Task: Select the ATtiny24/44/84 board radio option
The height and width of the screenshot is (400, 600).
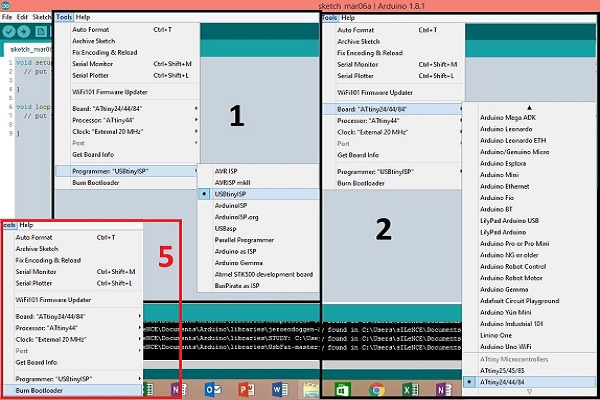Action: click(x=529, y=382)
